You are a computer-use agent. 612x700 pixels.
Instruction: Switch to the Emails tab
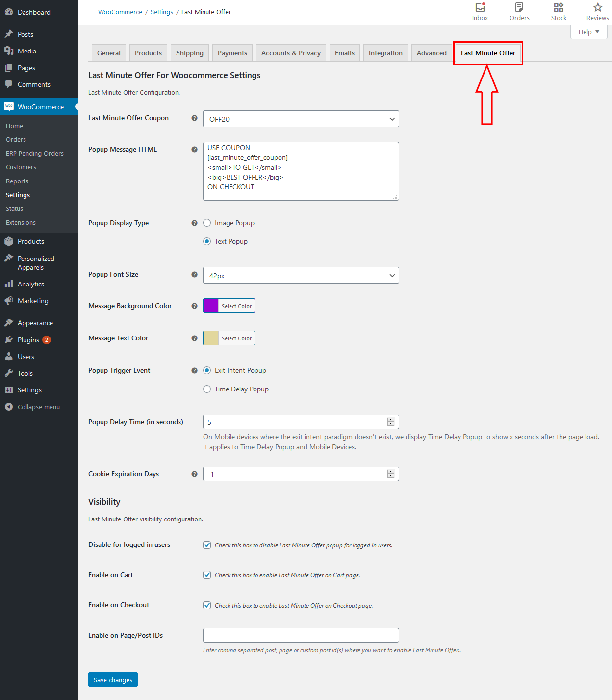pos(345,53)
